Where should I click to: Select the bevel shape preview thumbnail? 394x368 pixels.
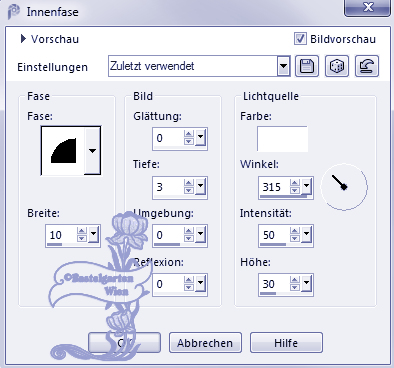(x=63, y=150)
